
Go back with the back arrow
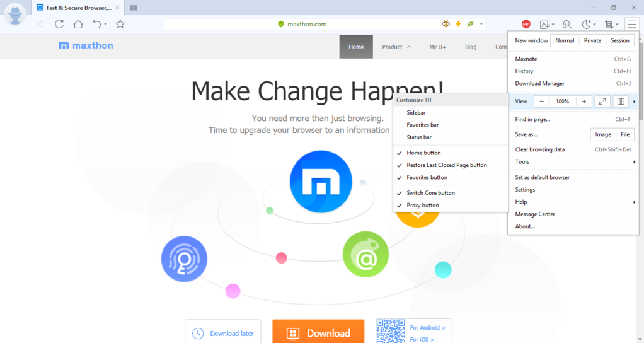(41, 24)
